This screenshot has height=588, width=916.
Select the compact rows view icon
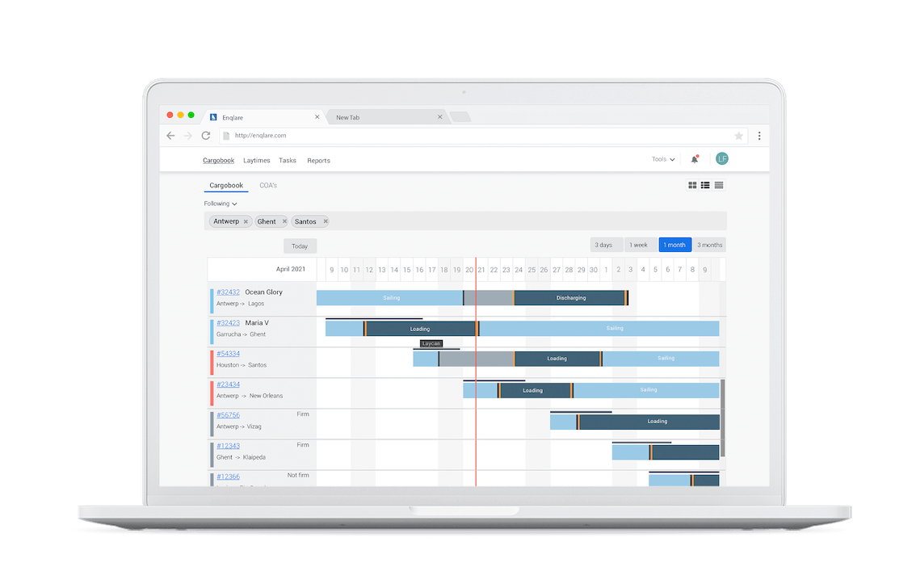point(718,185)
